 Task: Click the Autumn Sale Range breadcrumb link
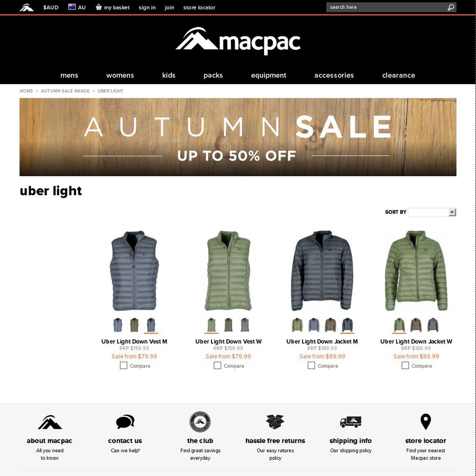65,91
